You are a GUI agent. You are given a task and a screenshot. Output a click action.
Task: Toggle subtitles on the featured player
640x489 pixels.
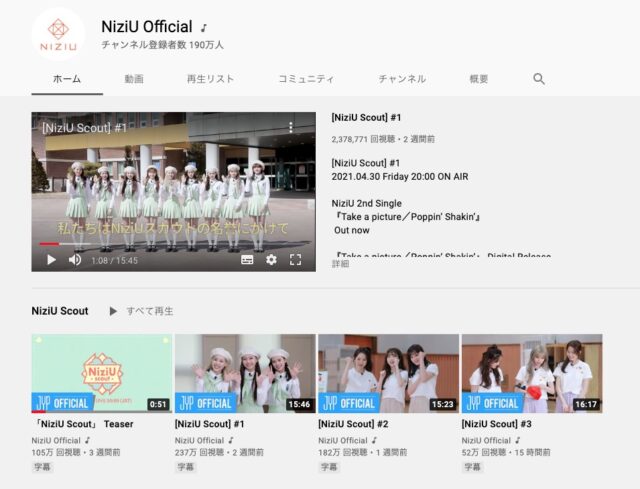(x=247, y=260)
